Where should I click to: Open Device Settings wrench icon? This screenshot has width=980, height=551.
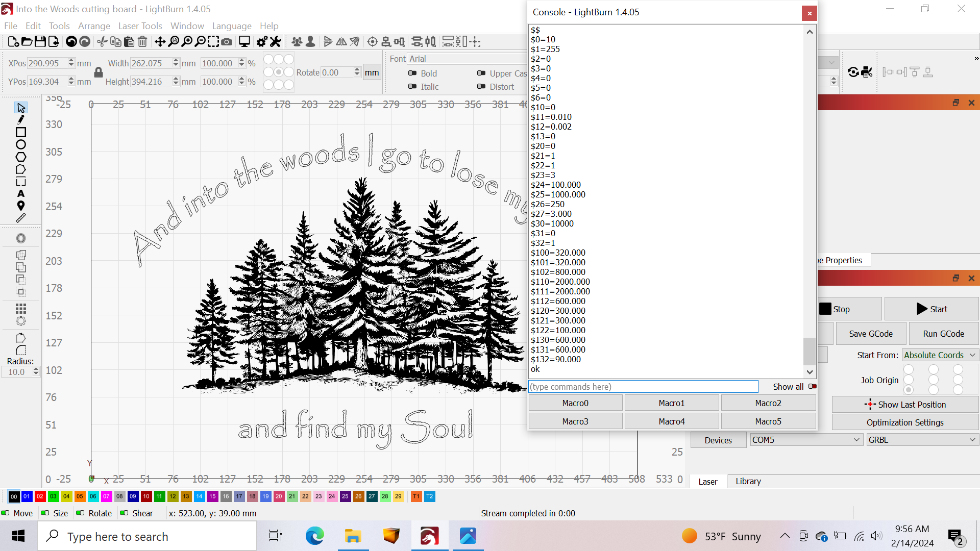coord(276,42)
